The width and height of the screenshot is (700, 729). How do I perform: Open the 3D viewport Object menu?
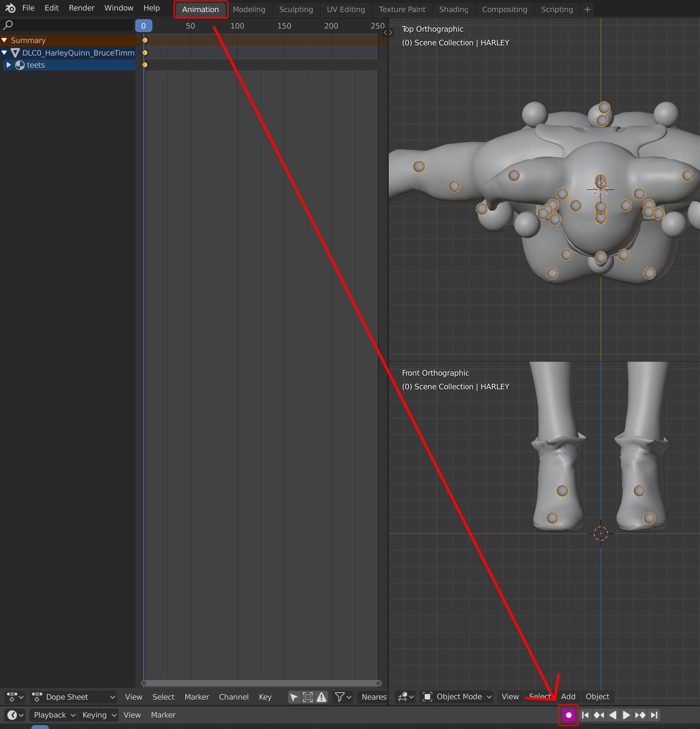pyautogui.click(x=598, y=697)
